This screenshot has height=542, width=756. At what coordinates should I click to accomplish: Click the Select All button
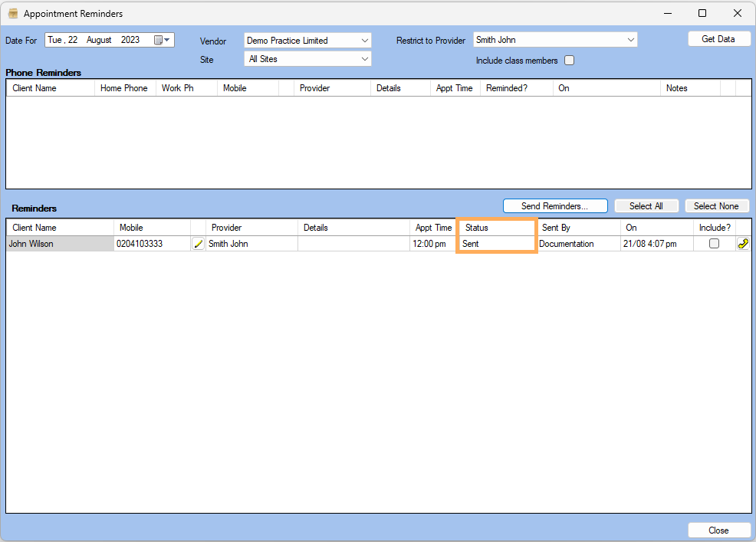pos(646,206)
